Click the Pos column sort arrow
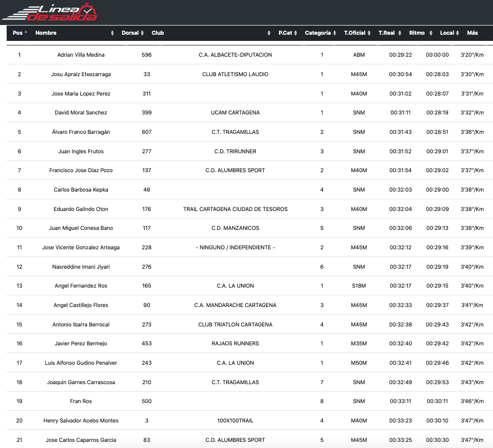 tap(26, 33)
